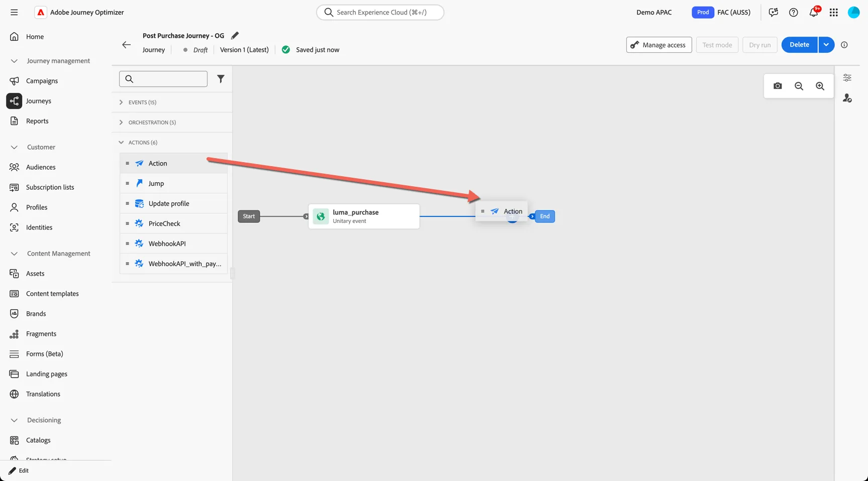The height and width of the screenshot is (481, 868).
Task: Click the Adobe logo icon
Action: pos(41,12)
